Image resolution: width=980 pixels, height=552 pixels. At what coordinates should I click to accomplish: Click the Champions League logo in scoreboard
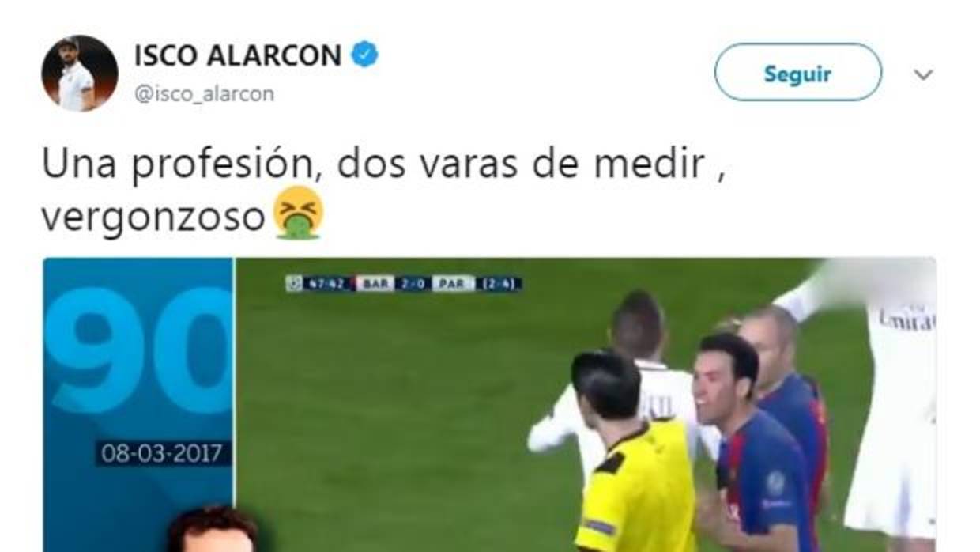pyautogui.click(x=294, y=283)
